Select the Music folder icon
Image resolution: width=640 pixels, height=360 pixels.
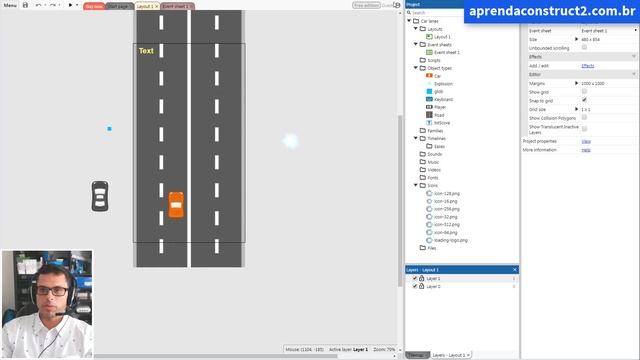(x=423, y=162)
